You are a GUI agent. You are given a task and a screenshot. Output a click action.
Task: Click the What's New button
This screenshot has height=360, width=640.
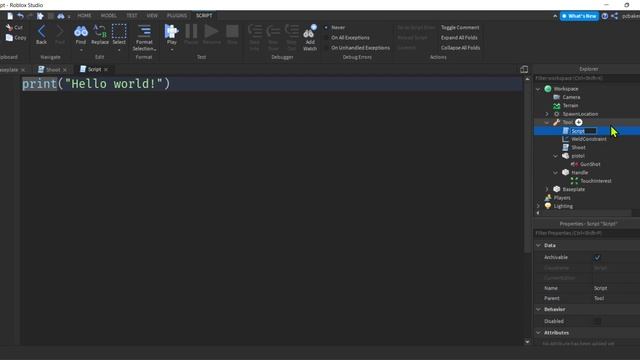click(579, 16)
